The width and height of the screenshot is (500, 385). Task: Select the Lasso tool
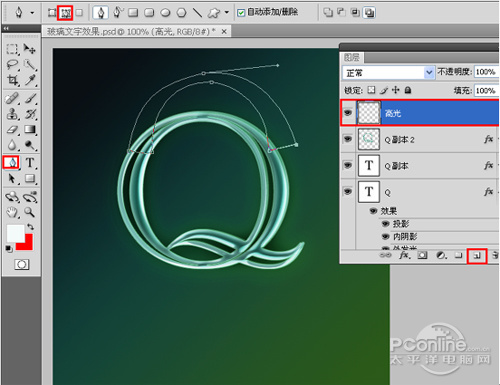(12, 65)
